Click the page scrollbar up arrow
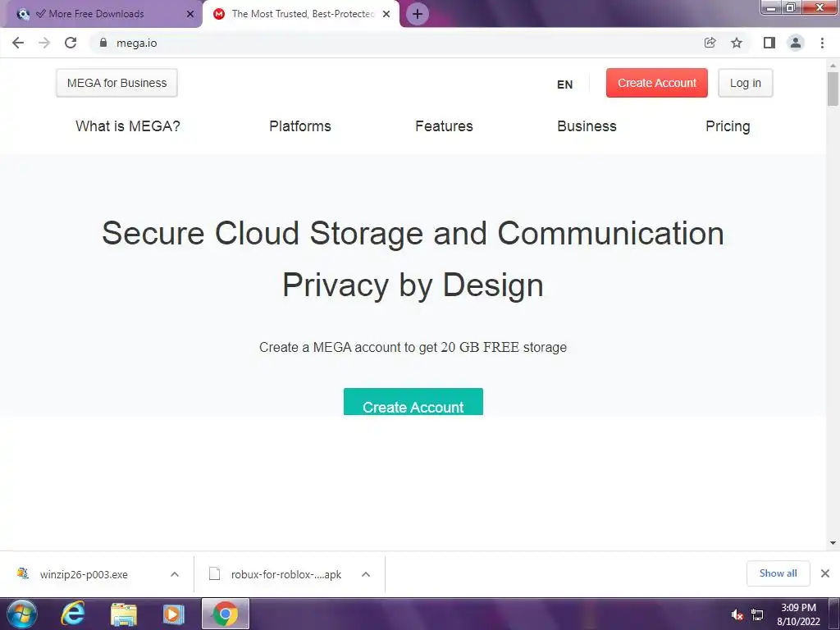The height and width of the screenshot is (630, 840). 833,66
